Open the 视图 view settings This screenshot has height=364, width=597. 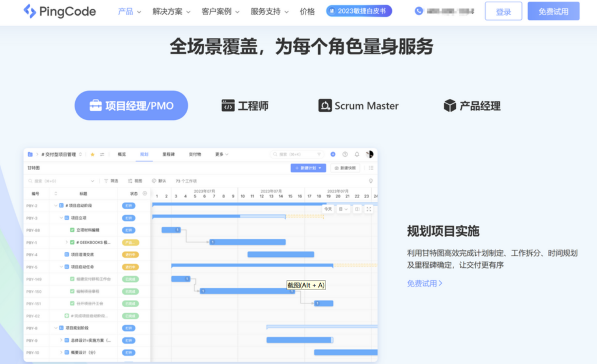click(139, 181)
